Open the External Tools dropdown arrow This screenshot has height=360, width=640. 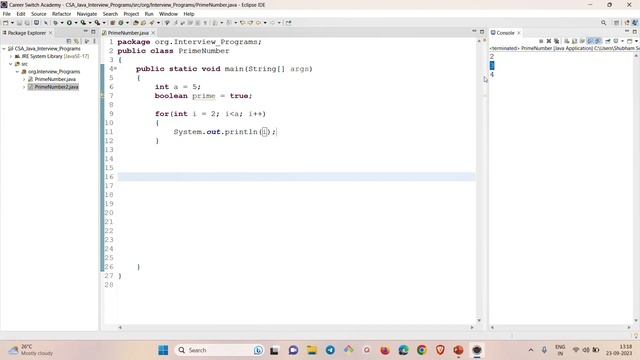point(104,23)
